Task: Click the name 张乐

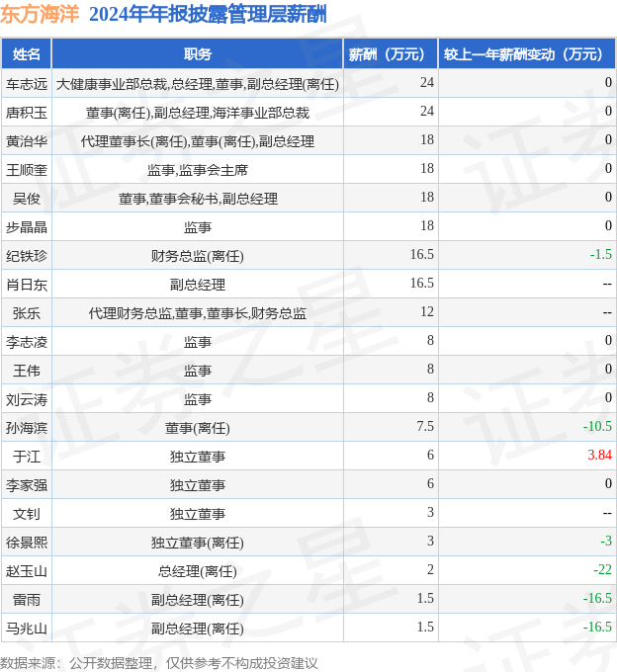Action: [26, 313]
